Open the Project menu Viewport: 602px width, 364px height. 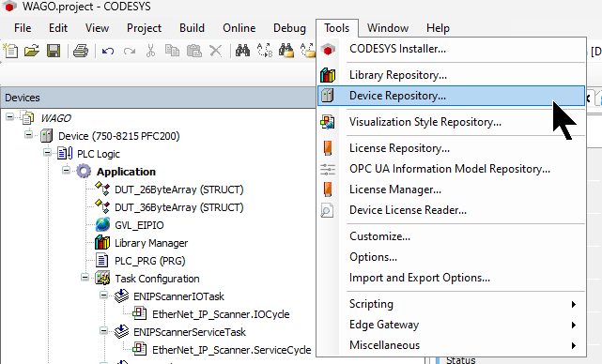144,28
